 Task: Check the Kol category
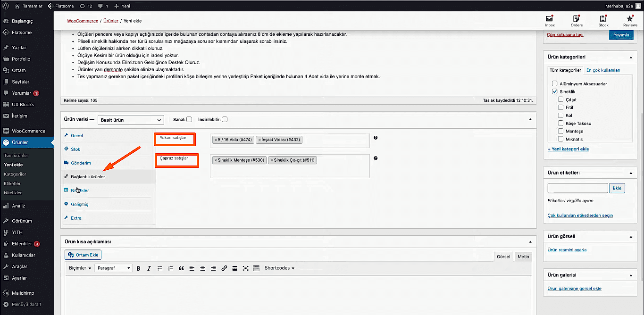coord(560,115)
